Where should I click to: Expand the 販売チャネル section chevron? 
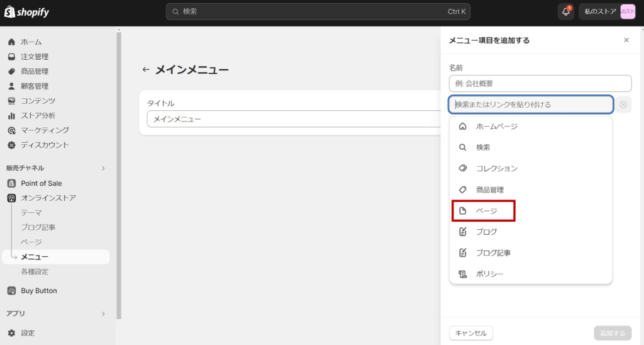103,168
